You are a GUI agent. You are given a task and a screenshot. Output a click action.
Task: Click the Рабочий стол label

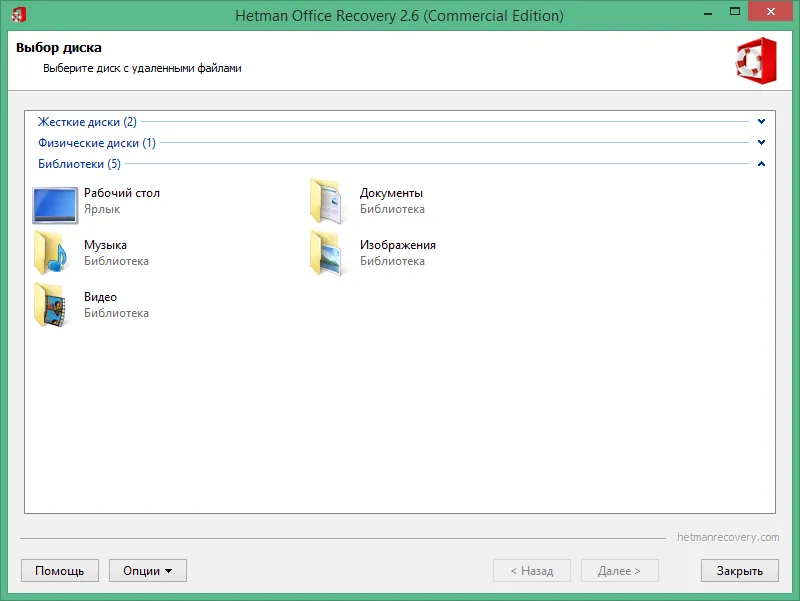pyautogui.click(x=122, y=193)
